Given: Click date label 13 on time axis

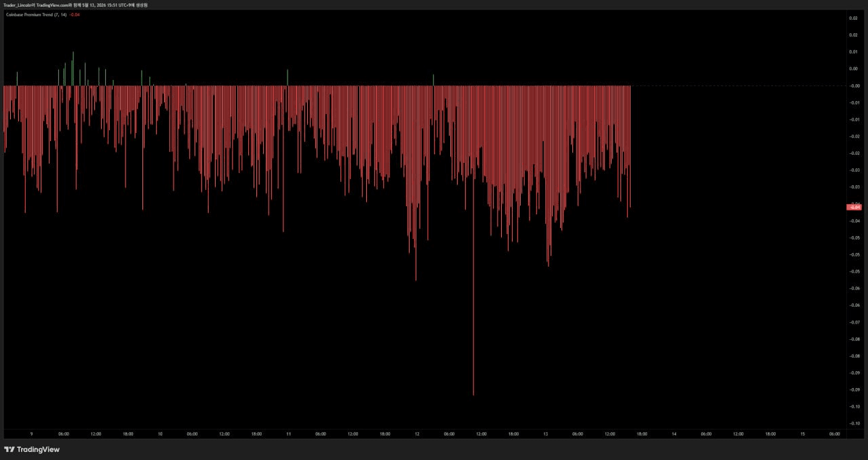Looking at the screenshot, I should (545, 434).
